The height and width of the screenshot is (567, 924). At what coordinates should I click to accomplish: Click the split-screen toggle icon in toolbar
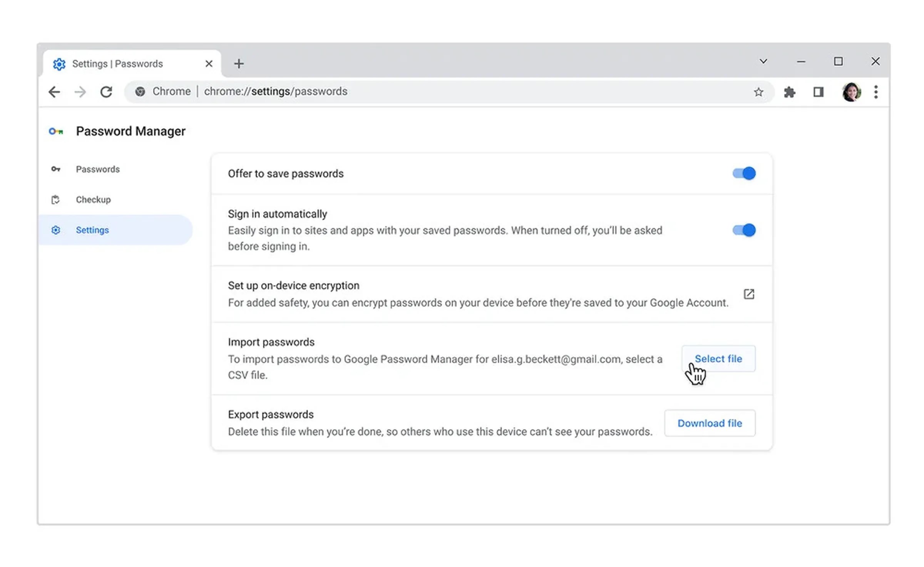819,92
